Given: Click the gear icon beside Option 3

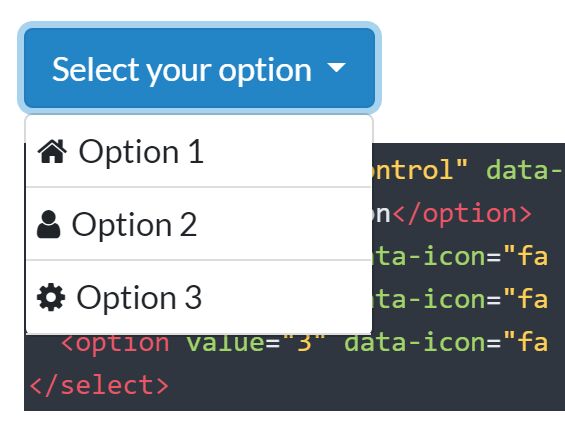Looking at the screenshot, I should click(51, 297).
